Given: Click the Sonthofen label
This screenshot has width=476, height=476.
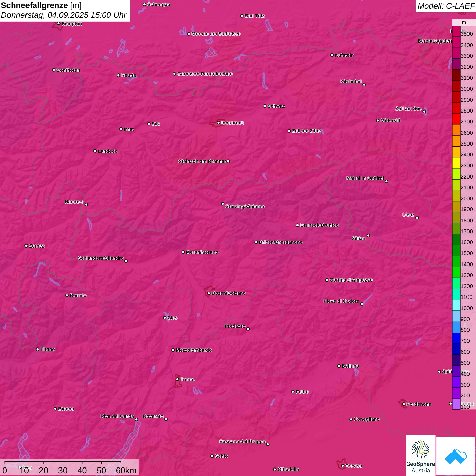Looking at the screenshot, I should (68, 70).
